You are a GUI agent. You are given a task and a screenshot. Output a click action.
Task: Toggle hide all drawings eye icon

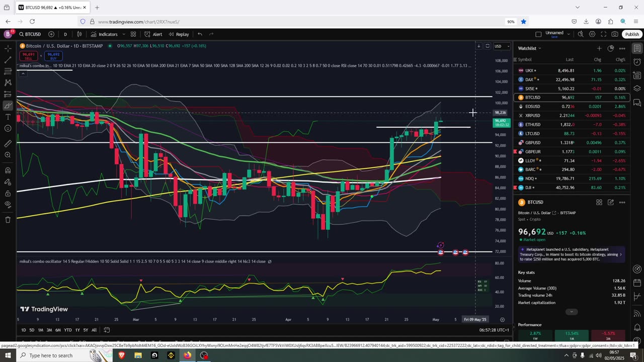[8, 205]
